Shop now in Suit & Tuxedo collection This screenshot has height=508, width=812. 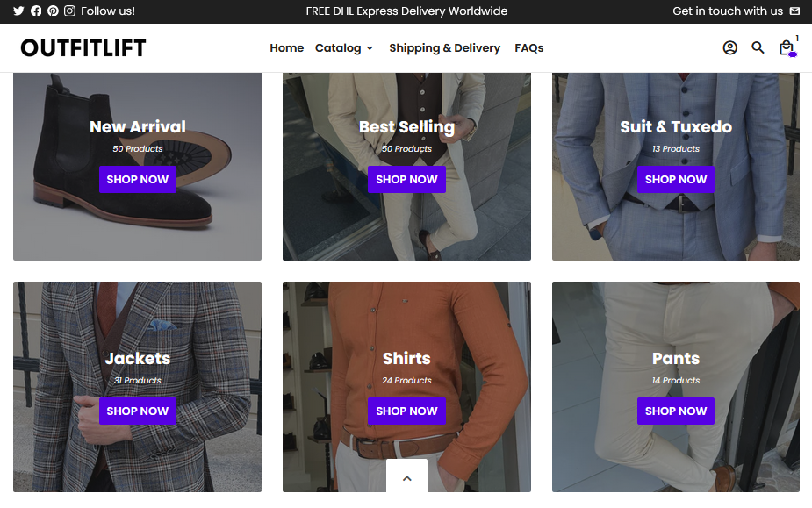coord(675,180)
